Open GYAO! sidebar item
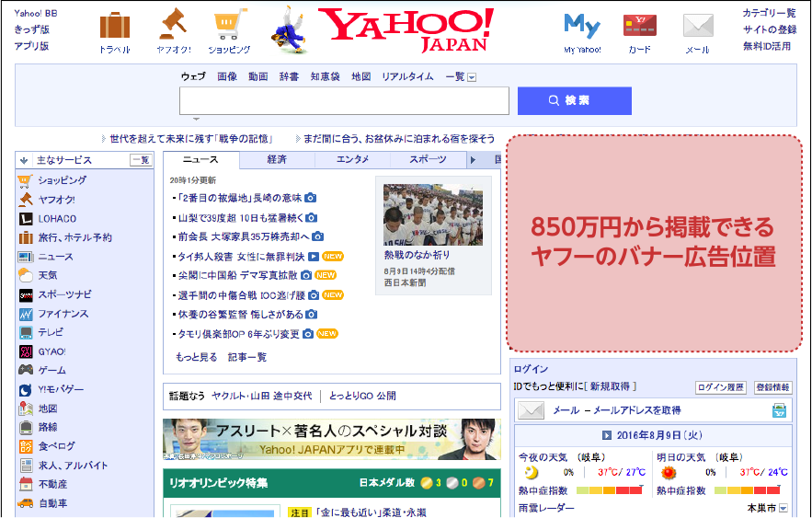Image resolution: width=812 pixels, height=518 pixels. (51, 351)
